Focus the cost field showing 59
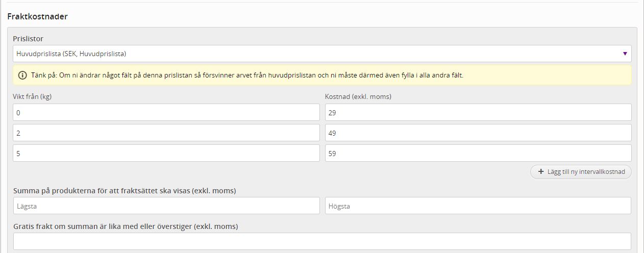Image resolution: width=644 pixels, height=253 pixels. coord(478,154)
